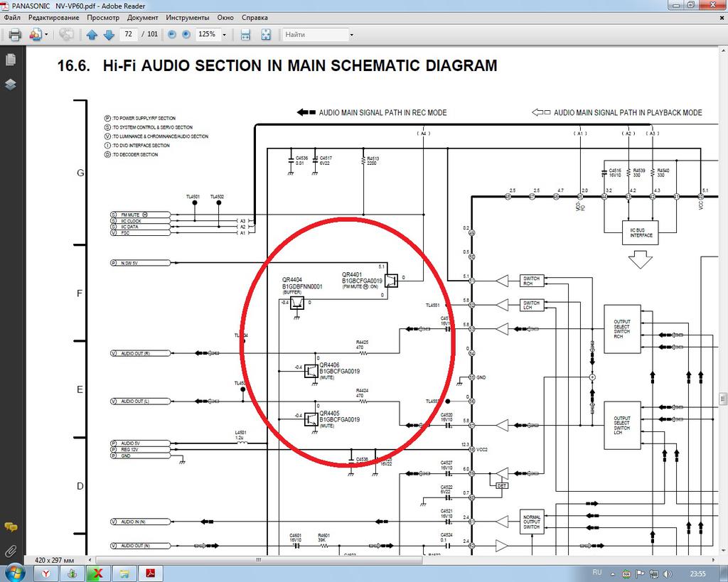Click the fit width scrolling icon
Viewport: 728px width, 582px height.
(245, 34)
